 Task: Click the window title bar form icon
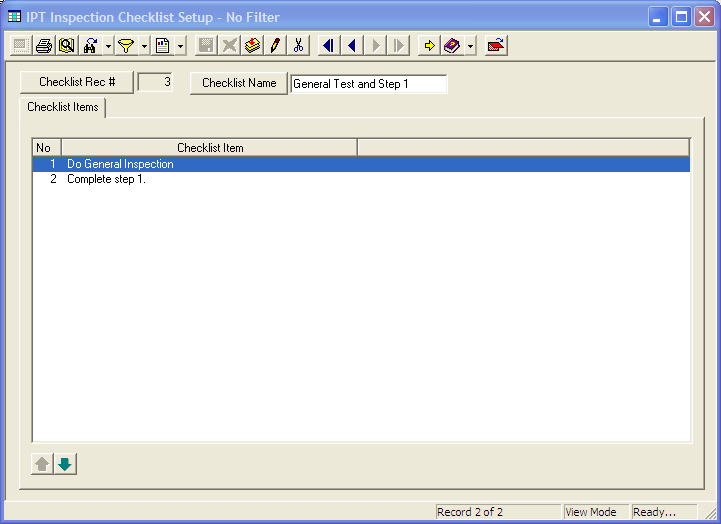click(14, 17)
